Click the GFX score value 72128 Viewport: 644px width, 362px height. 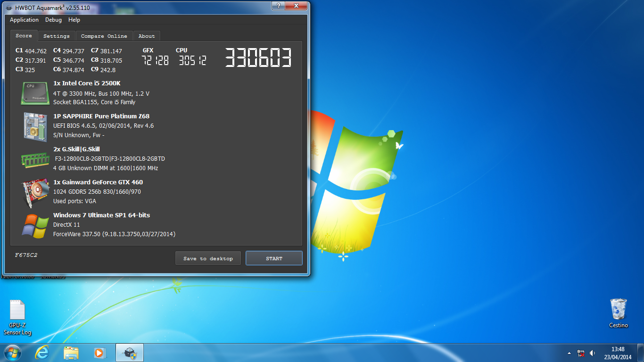coord(155,60)
